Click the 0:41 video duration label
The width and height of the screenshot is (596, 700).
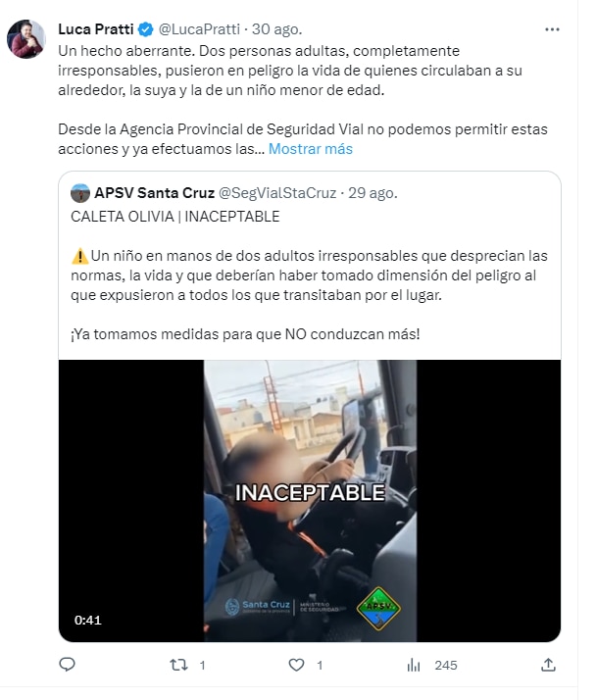pos(88,620)
